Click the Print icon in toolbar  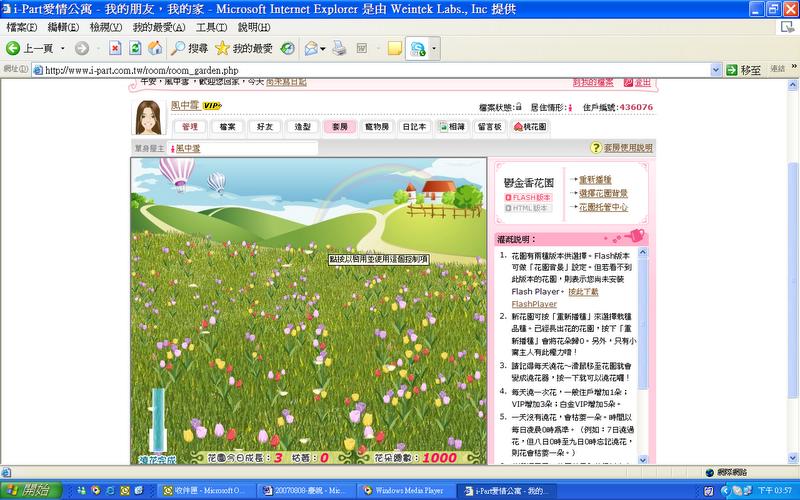[339, 48]
